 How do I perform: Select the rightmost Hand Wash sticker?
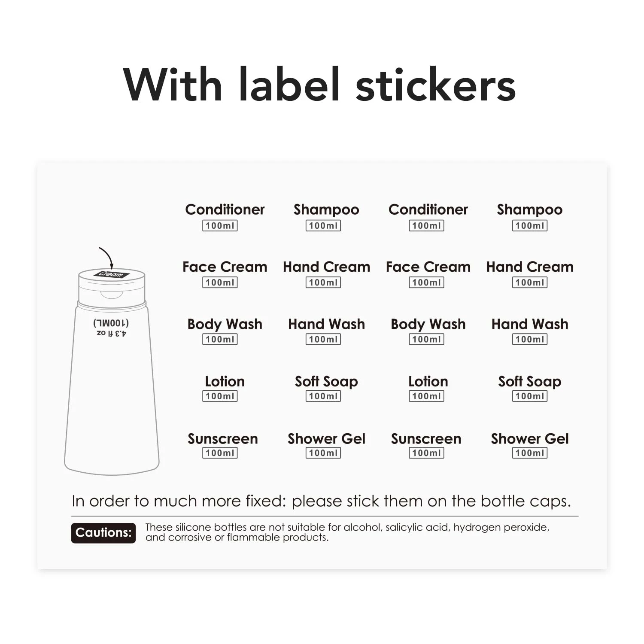[529, 324]
